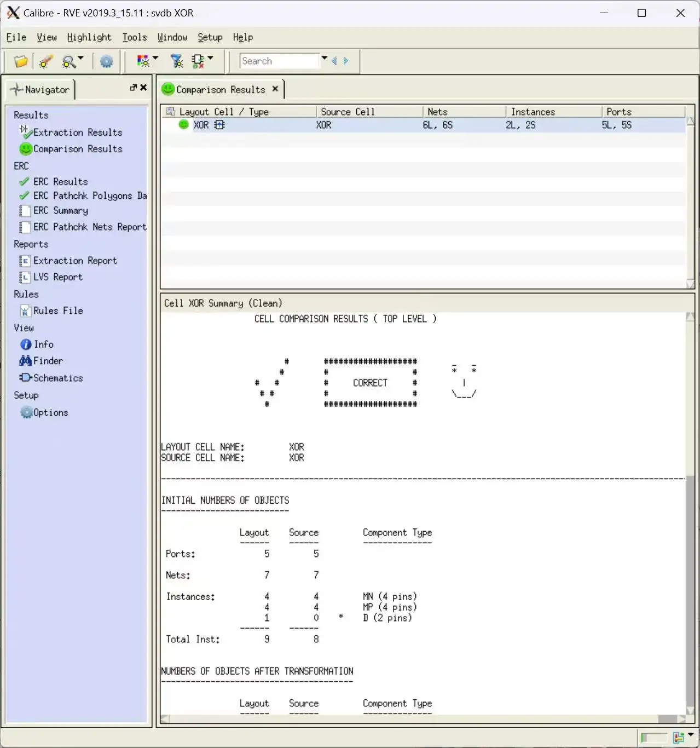700x748 pixels.
Task: Click the summary pane horizontal scrollbar thumb
Action: (667, 719)
